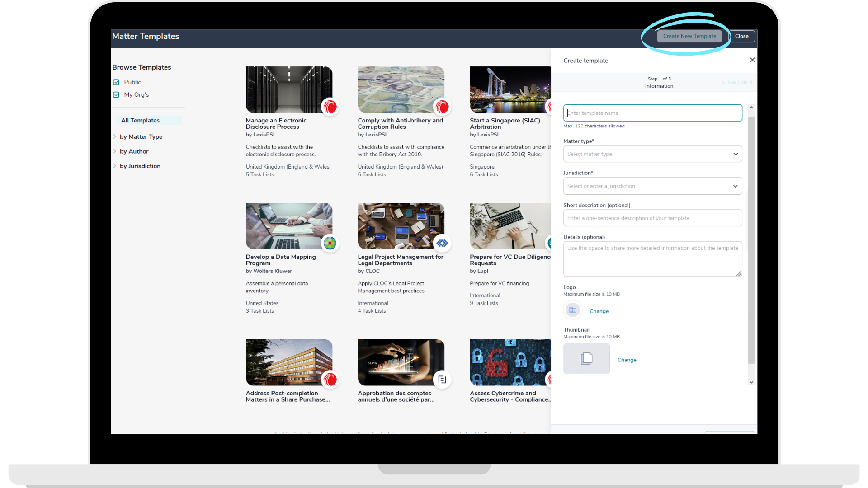The width and height of the screenshot is (868, 488).
Task: Open the jurisdiction dropdown
Action: pyautogui.click(x=652, y=186)
